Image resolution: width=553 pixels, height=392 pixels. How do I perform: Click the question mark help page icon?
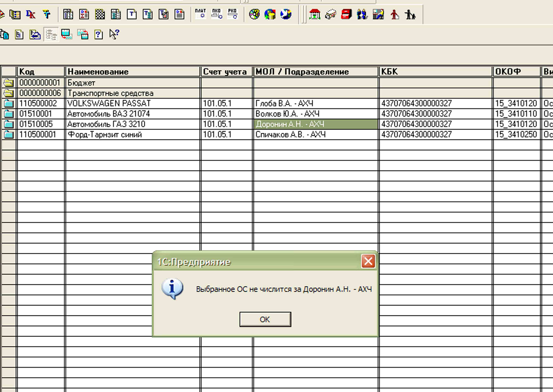point(98,34)
